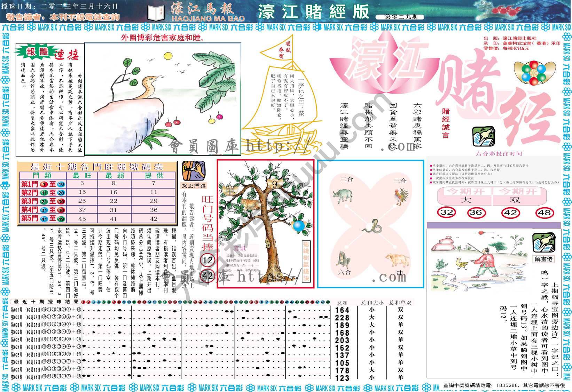Screen dimensions: 572x392
Task: Select the 第2門 row label
Action: (43, 193)
